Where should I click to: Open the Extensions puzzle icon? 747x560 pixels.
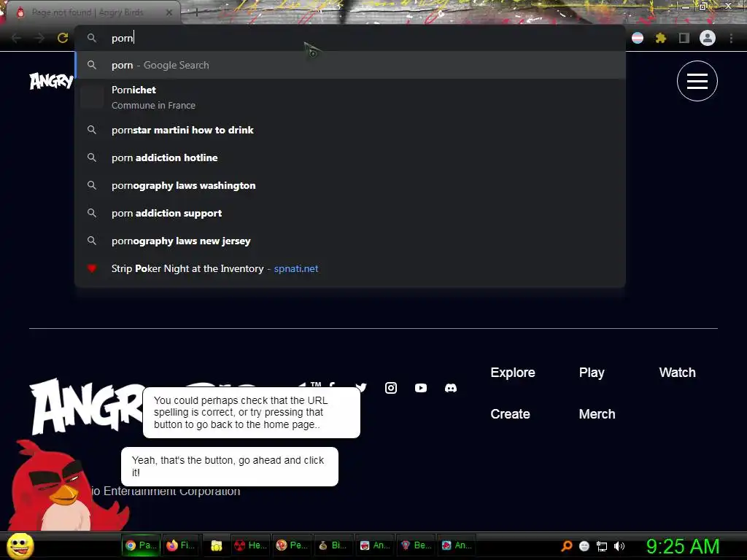[x=661, y=38]
